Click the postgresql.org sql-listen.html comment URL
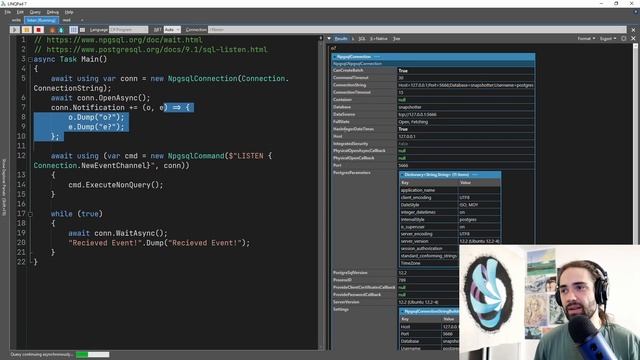Screen dimensions: 640x360 pyautogui.click(x=157, y=50)
